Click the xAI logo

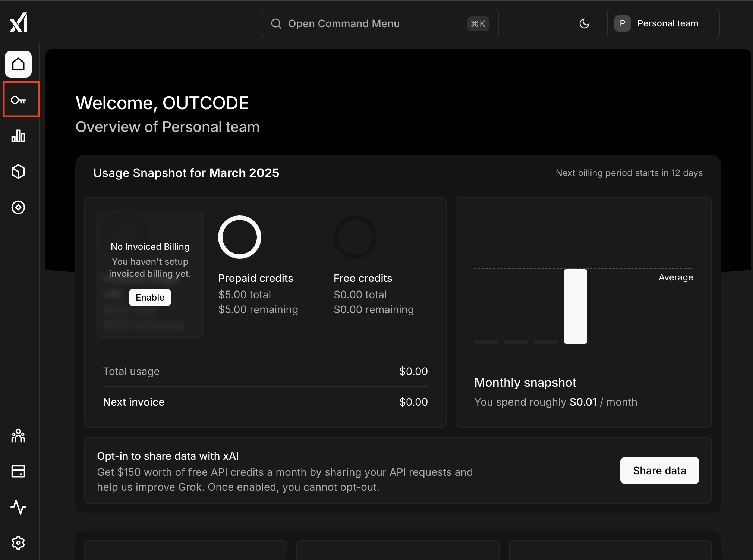click(x=19, y=22)
